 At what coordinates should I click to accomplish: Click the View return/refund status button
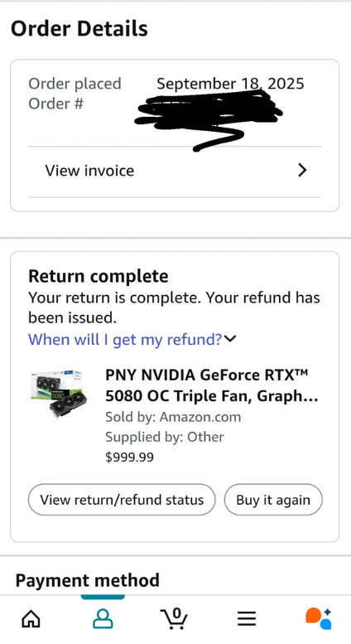tap(122, 500)
